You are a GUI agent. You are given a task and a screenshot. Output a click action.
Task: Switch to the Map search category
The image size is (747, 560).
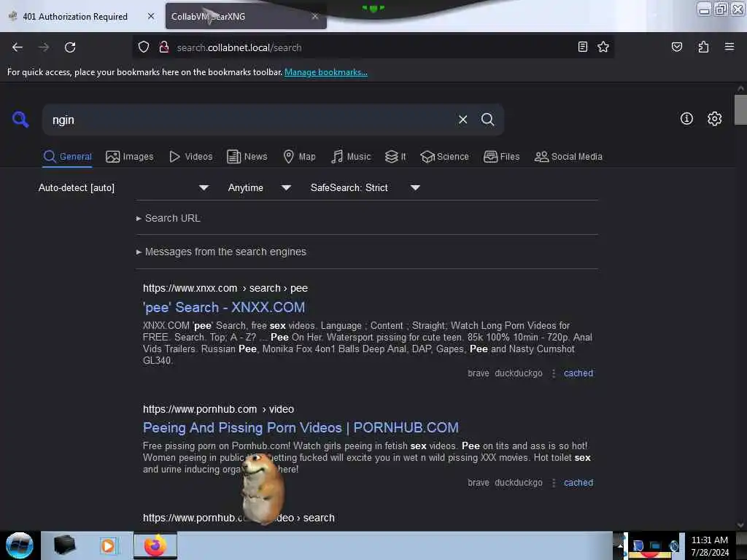(x=300, y=157)
